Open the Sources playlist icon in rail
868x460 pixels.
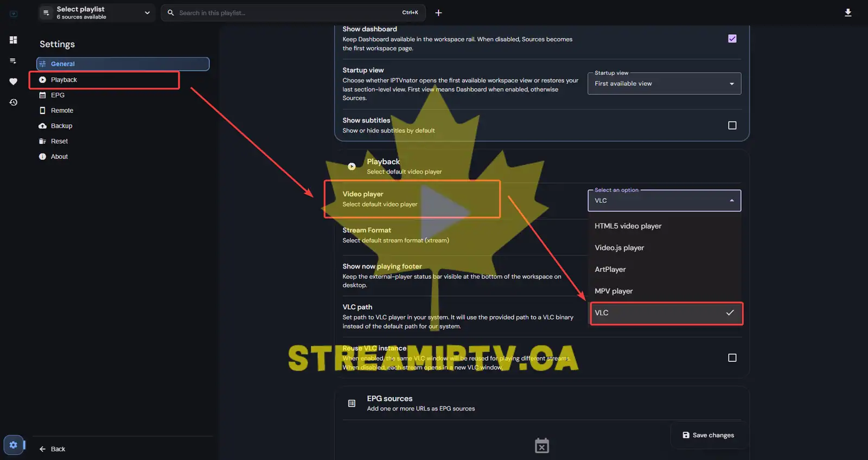point(13,61)
